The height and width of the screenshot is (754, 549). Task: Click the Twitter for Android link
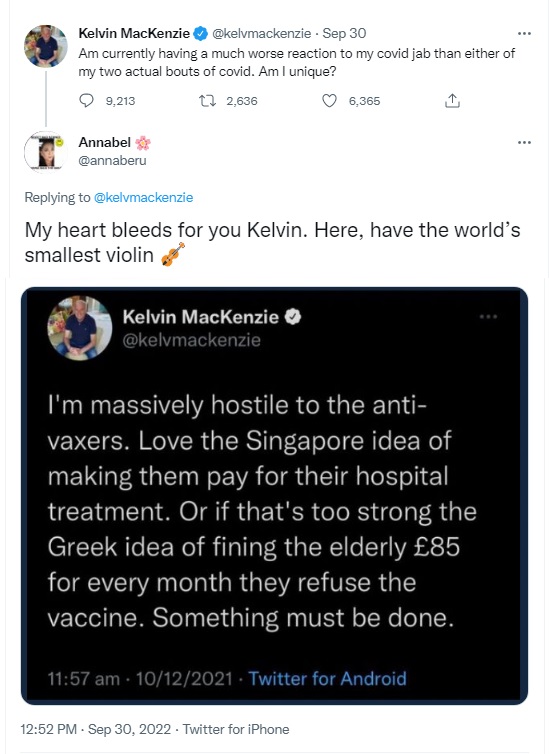(327, 679)
